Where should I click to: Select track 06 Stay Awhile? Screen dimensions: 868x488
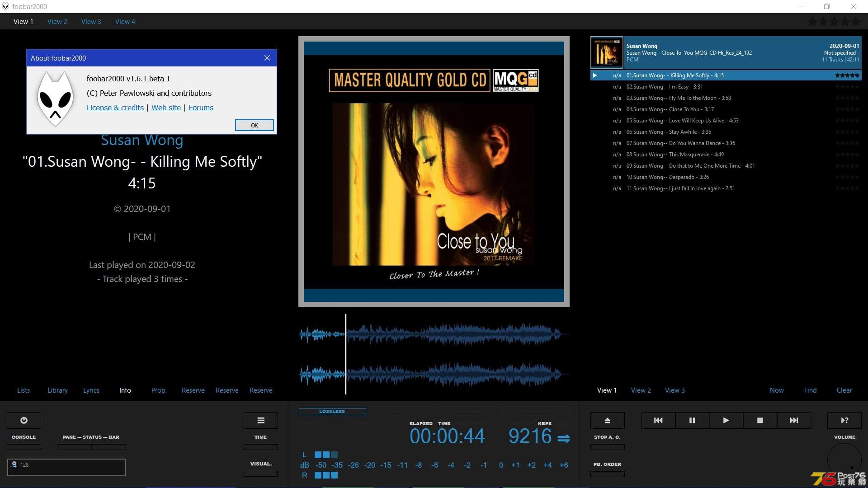tap(726, 132)
